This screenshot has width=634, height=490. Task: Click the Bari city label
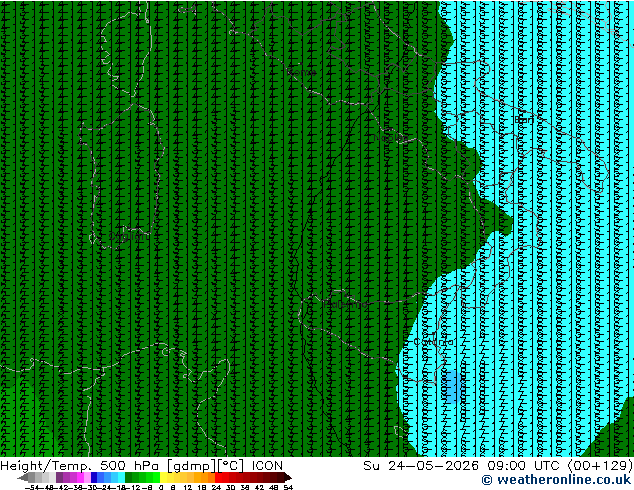[x=524, y=120]
